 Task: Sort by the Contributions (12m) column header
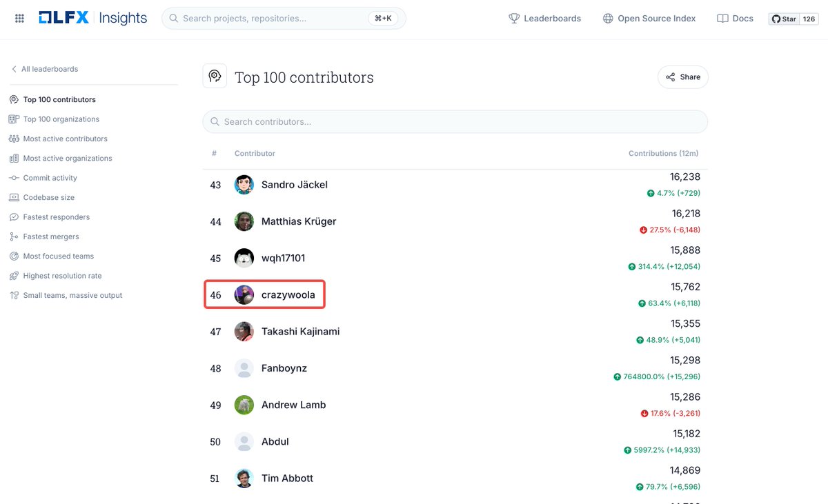(x=663, y=153)
